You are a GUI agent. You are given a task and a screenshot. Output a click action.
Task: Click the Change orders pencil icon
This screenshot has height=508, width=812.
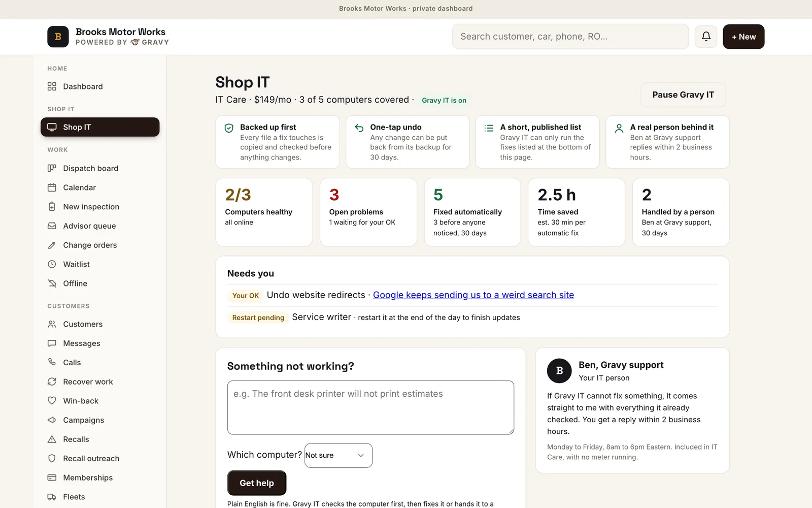click(x=52, y=245)
